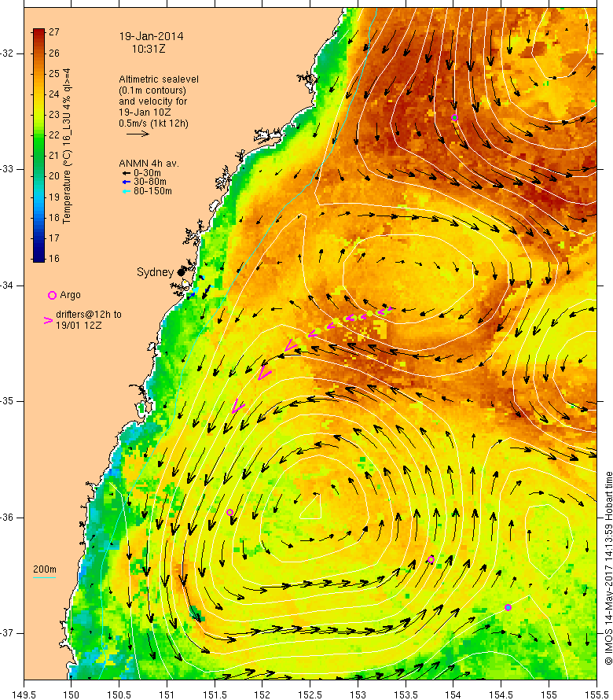This screenshot has width=613, height=700.
Task: Click the time stamp 10:31Z
Action: [x=149, y=49]
